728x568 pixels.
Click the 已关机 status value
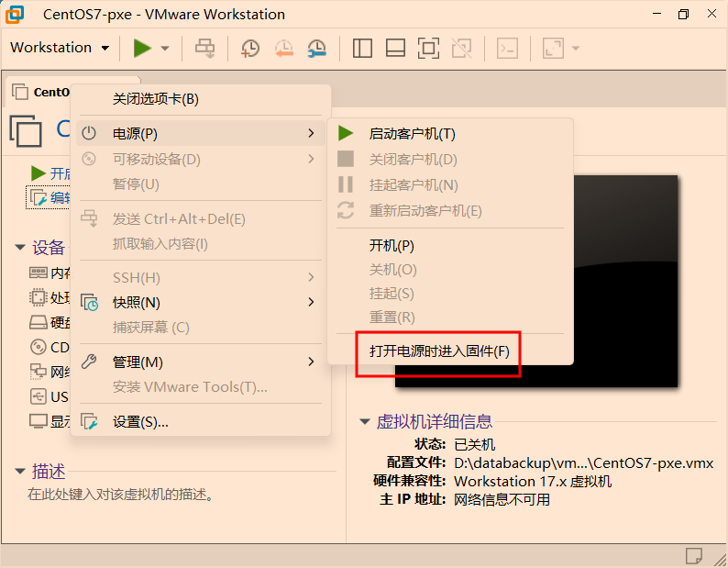(475, 444)
